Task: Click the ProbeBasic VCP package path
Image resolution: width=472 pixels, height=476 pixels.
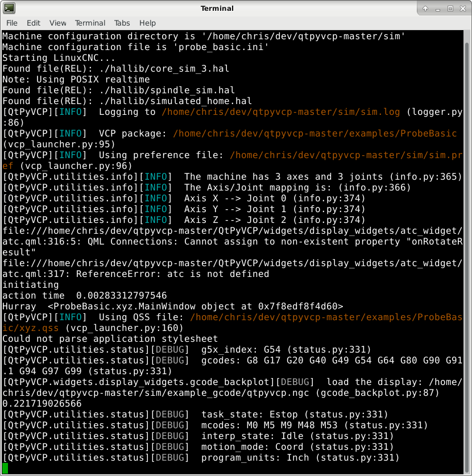Action: pyautogui.click(x=315, y=133)
